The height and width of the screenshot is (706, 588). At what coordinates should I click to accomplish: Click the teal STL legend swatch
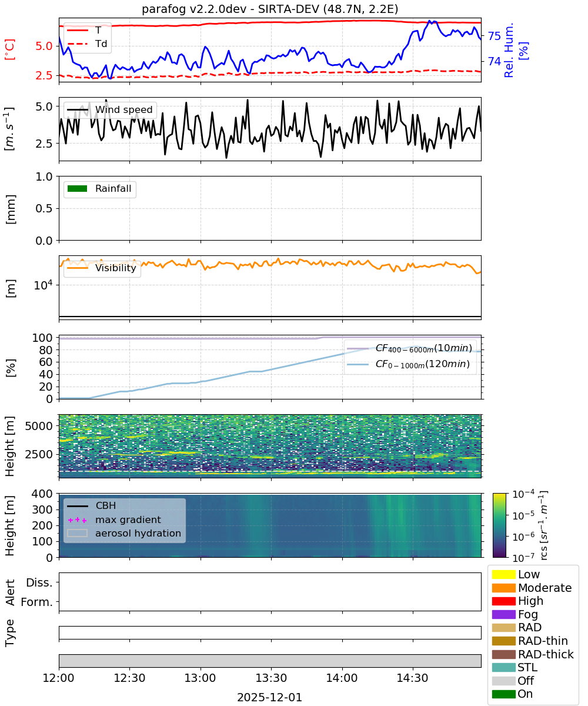[x=503, y=668]
